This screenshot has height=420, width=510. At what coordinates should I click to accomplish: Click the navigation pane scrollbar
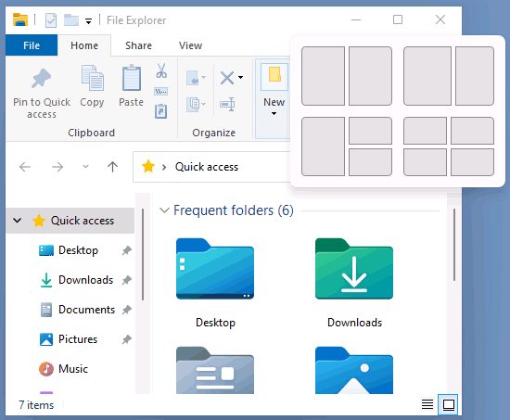(143, 254)
